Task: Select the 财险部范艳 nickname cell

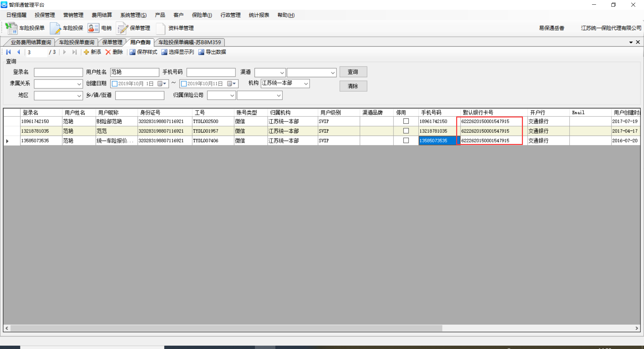Action: click(117, 121)
